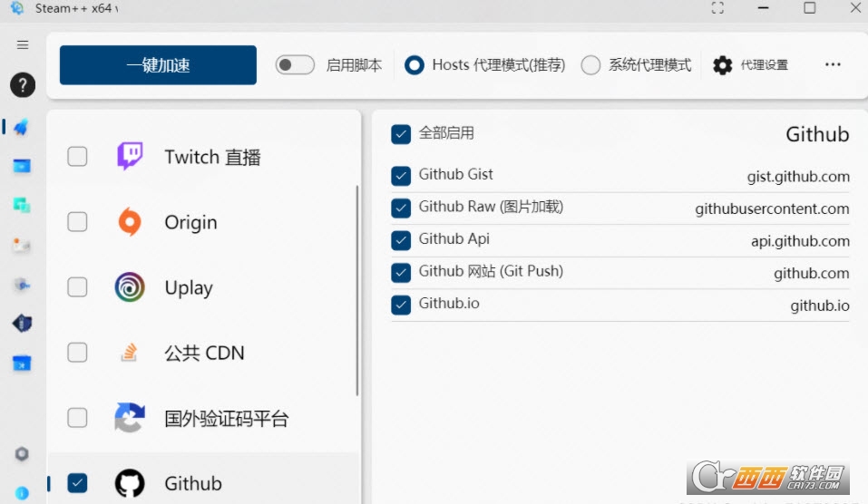Check the Origin checkbox
Viewport: 868px width, 504px height.
[x=77, y=222]
